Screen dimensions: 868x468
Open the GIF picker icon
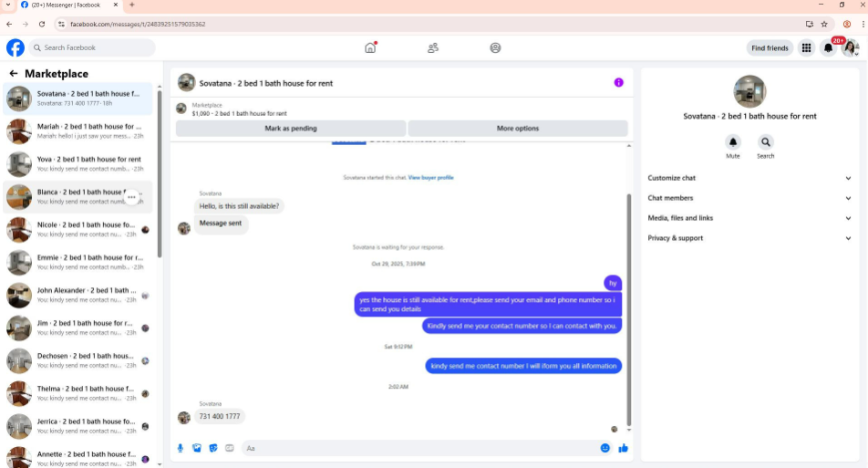[x=230, y=448]
